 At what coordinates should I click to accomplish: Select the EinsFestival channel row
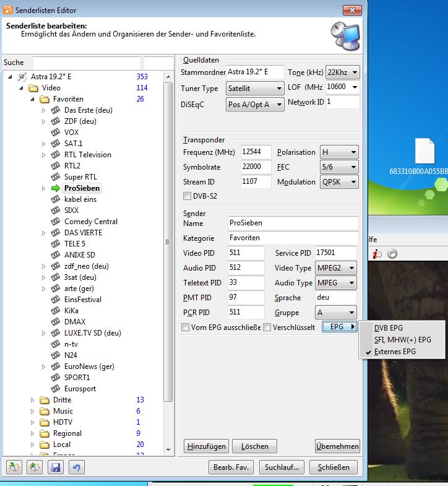pos(83,300)
